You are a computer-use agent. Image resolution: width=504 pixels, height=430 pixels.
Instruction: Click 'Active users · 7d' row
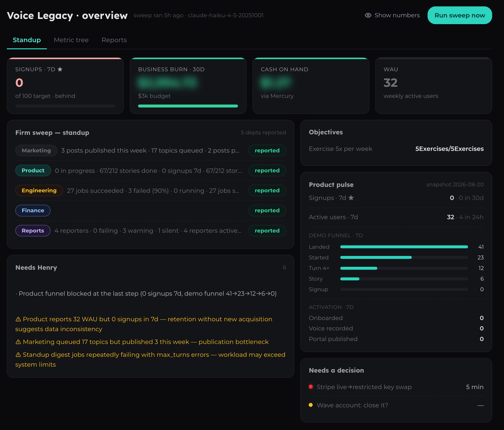pos(396,217)
